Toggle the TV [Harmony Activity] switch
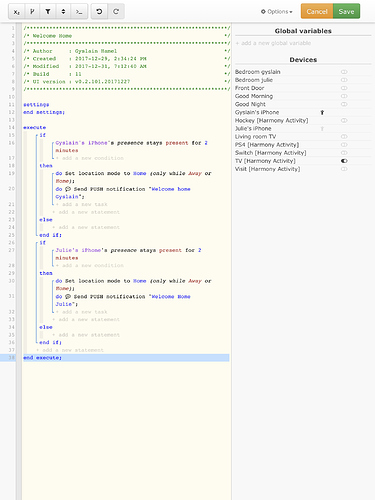 click(x=344, y=161)
